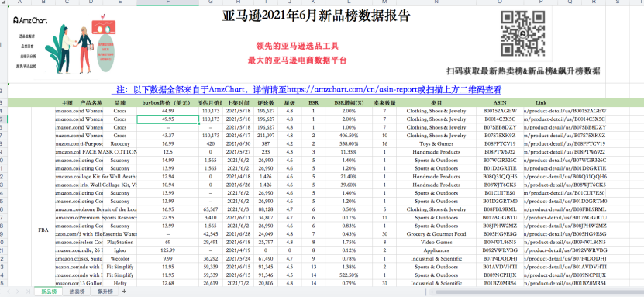Click the ASIN header cell
Screen dimensions: 644x297
(500, 102)
